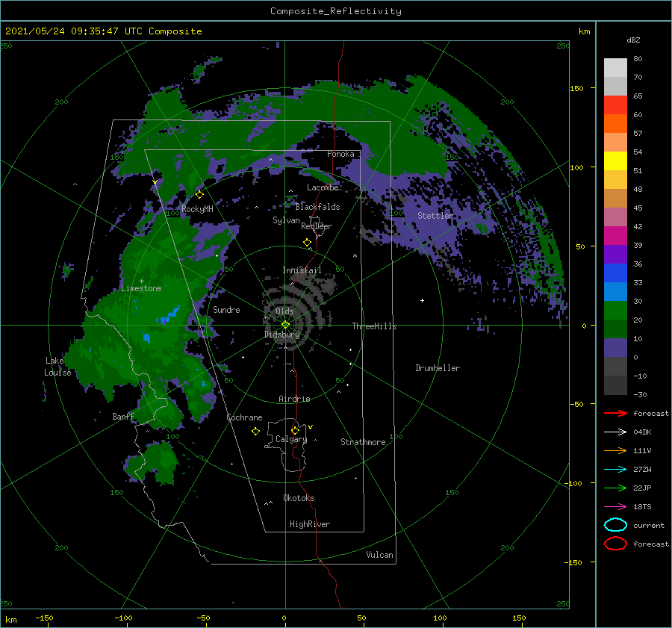Click the Olds label
Screen dimensions: 672x628
click(284, 311)
